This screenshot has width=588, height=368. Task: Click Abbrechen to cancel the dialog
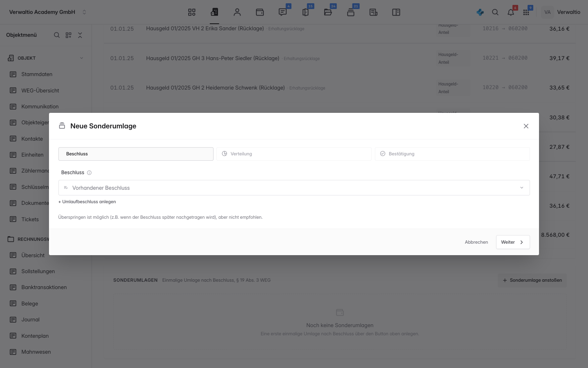click(476, 242)
